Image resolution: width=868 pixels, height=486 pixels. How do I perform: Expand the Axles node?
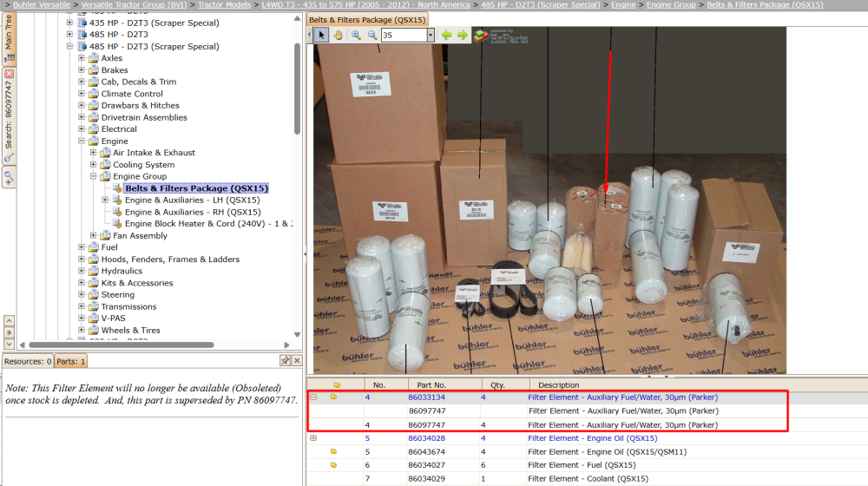pyautogui.click(x=82, y=57)
